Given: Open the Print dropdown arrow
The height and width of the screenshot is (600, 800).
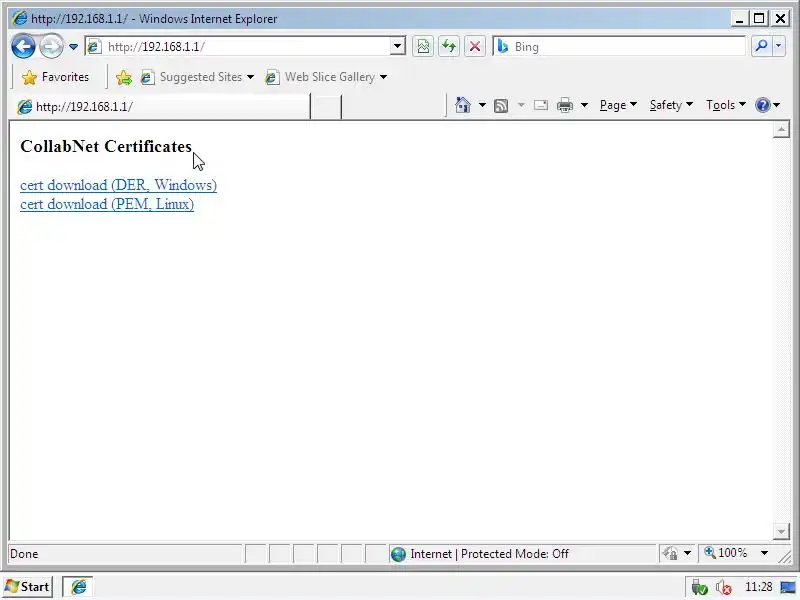Looking at the screenshot, I should [584, 106].
